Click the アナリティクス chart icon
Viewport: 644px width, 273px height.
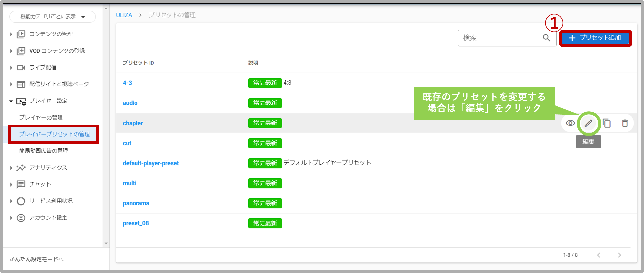click(x=21, y=168)
